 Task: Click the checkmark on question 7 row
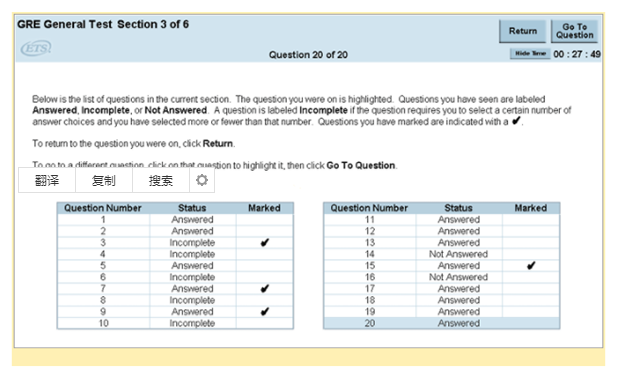pos(265,289)
